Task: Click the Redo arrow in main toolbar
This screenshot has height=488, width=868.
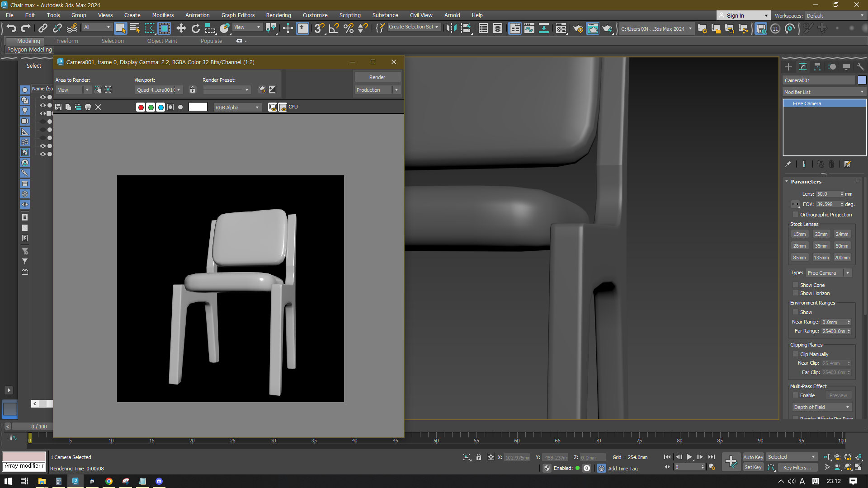Action: [x=26, y=28]
